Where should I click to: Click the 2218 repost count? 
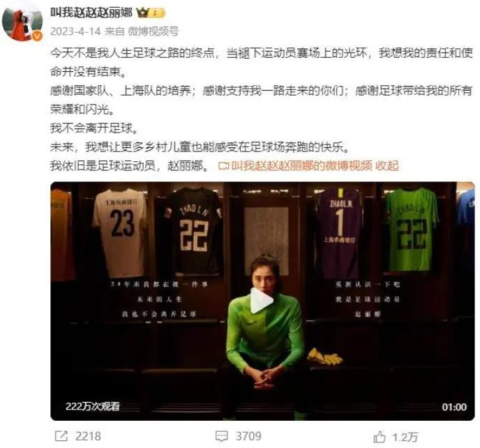pos(88,436)
